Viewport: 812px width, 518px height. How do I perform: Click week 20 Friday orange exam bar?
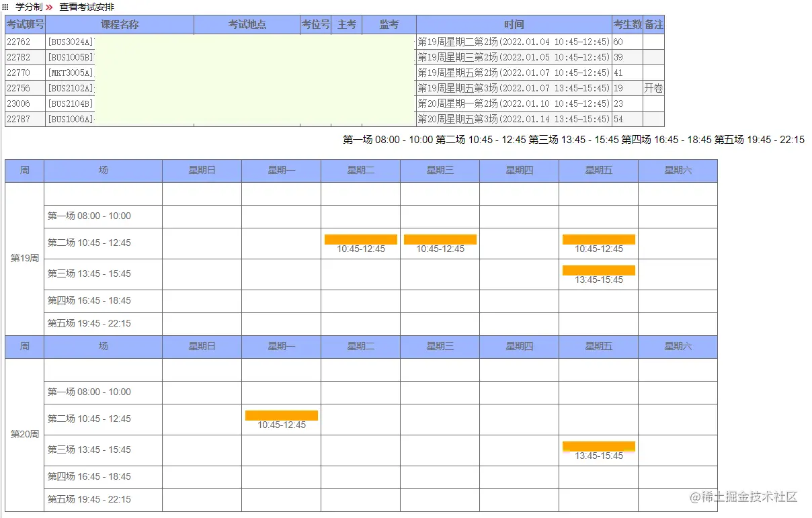click(x=599, y=446)
